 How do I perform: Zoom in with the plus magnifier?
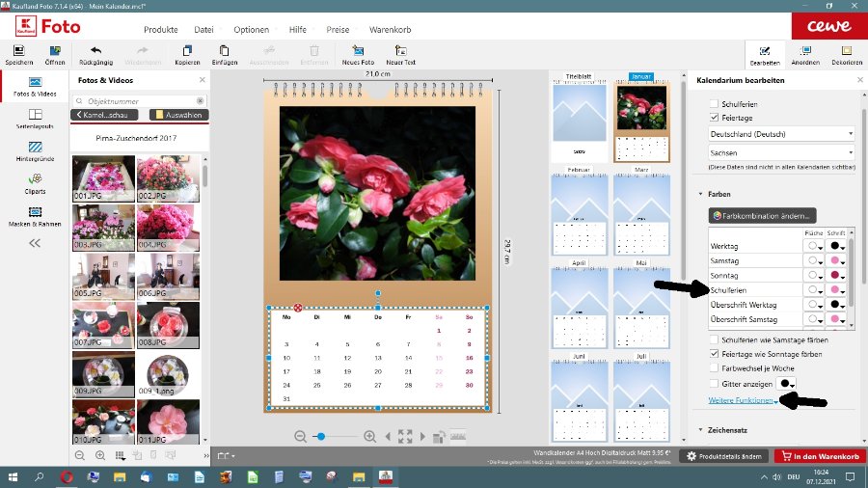pyautogui.click(x=370, y=437)
